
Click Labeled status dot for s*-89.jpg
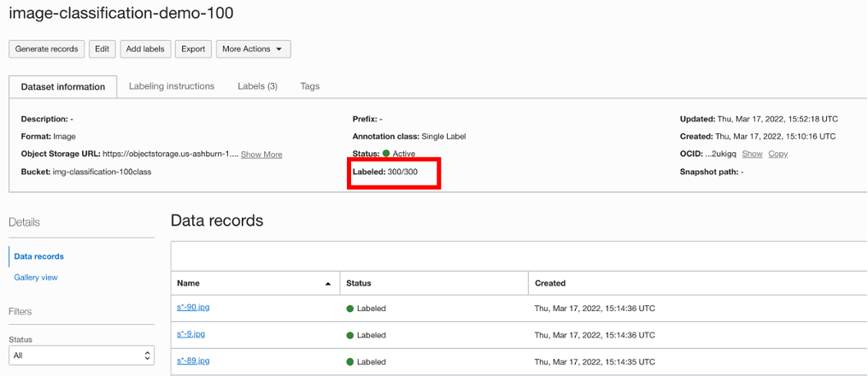pos(350,362)
